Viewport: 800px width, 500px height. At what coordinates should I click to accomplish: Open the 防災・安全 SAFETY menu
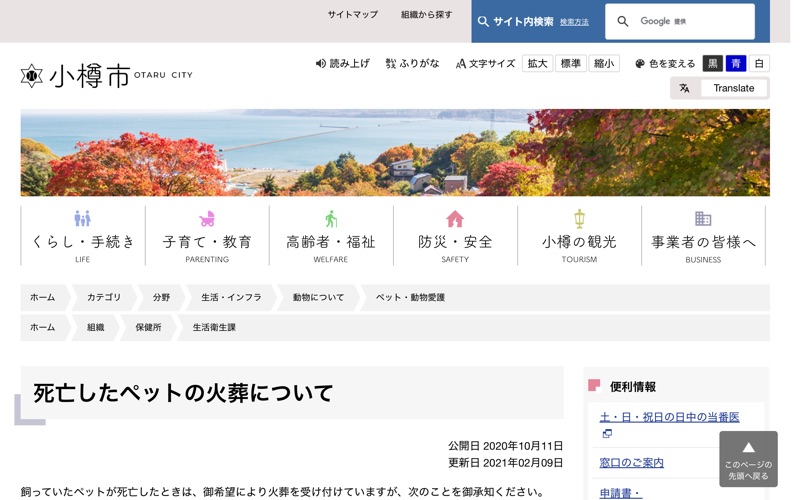[455, 236]
